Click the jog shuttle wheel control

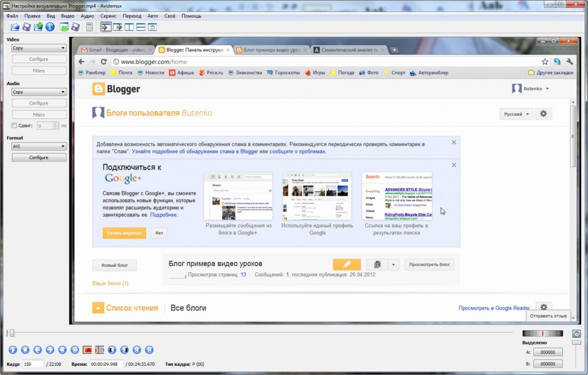pos(543,334)
